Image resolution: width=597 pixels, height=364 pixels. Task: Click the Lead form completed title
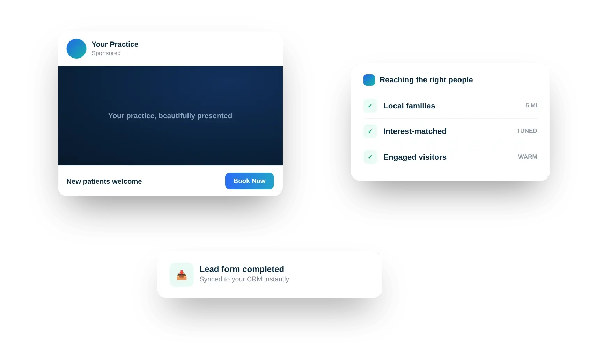[x=242, y=269]
